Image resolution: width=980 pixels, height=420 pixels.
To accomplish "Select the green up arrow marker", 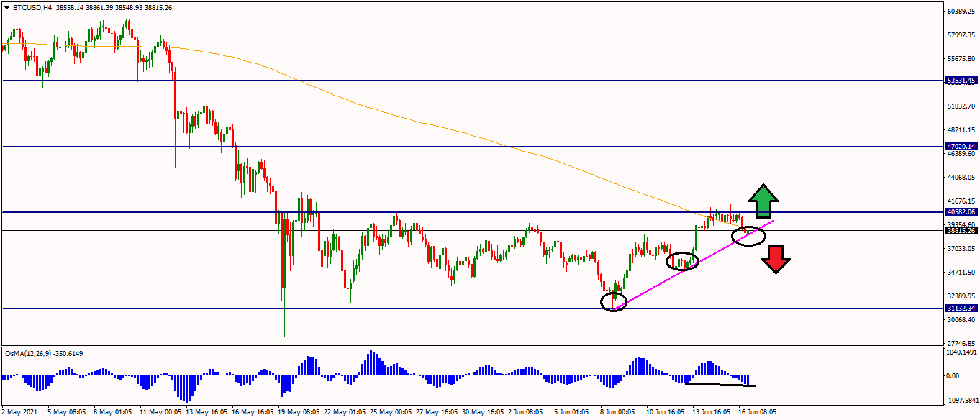I will tap(763, 201).
